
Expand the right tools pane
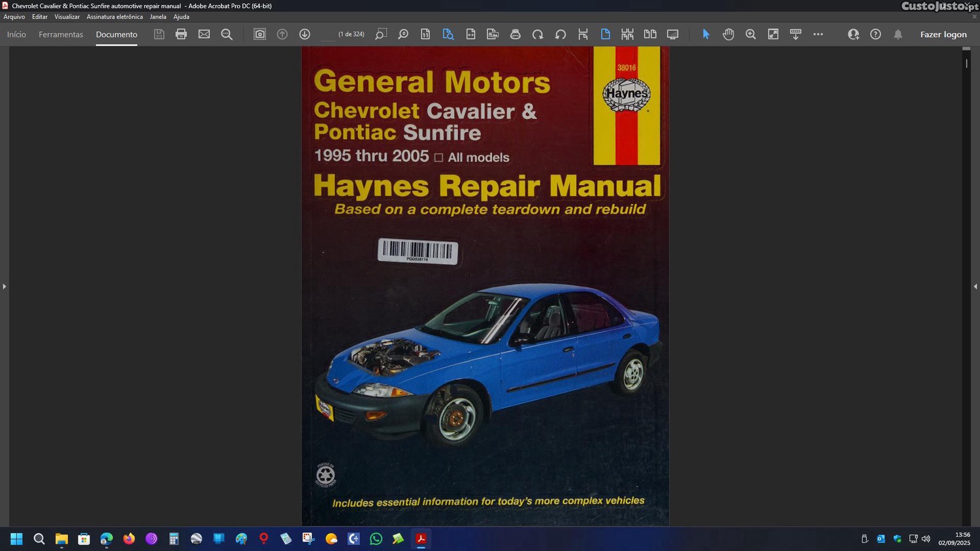pyautogui.click(x=975, y=286)
